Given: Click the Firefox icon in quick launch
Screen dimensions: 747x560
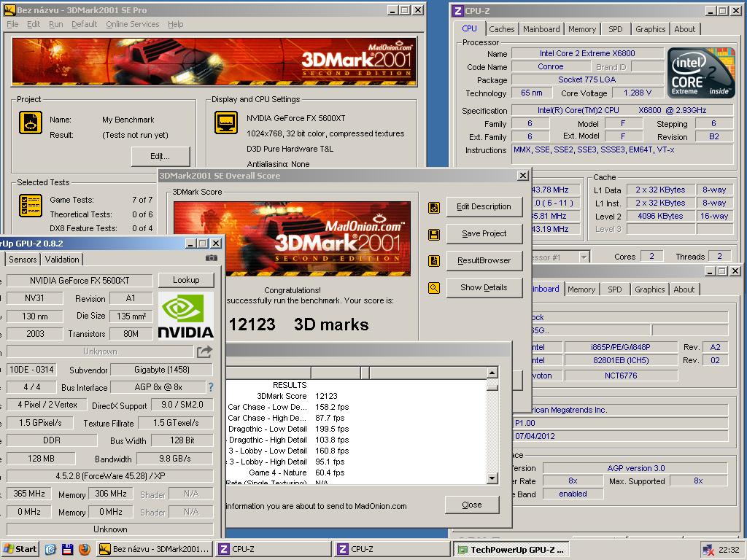Looking at the screenshot, I should (85, 549).
